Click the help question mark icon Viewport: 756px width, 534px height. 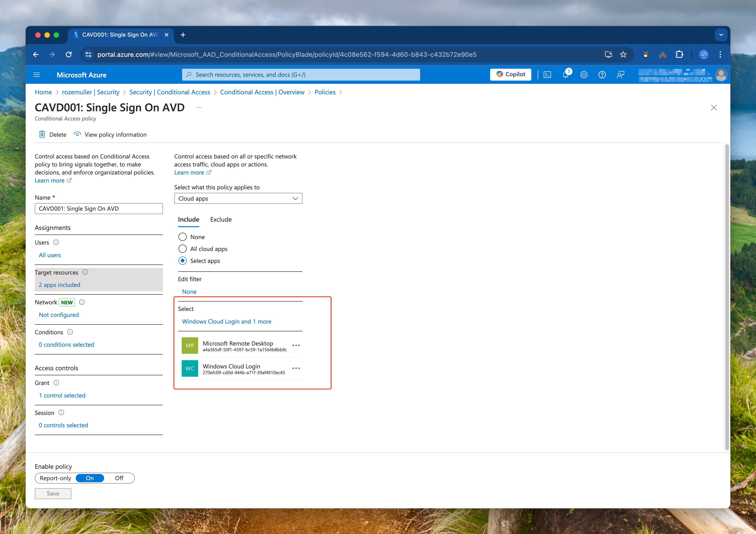pyautogui.click(x=602, y=75)
